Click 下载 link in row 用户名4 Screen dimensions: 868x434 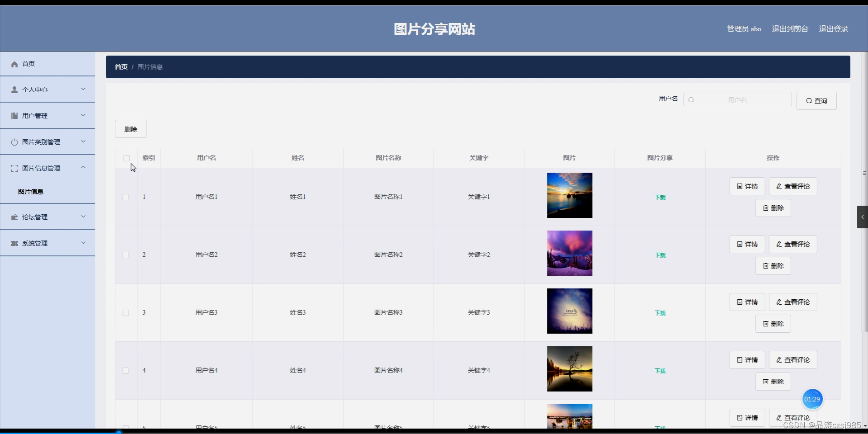[x=660, y=371]
